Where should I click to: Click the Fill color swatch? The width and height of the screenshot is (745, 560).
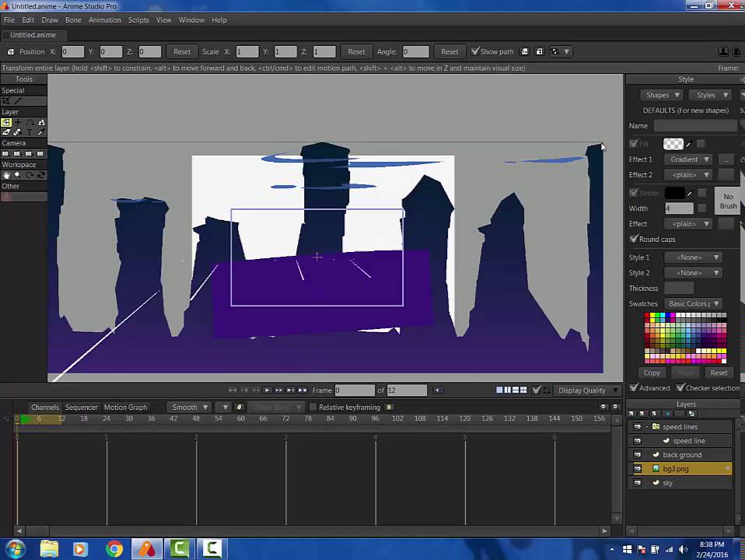673,144
